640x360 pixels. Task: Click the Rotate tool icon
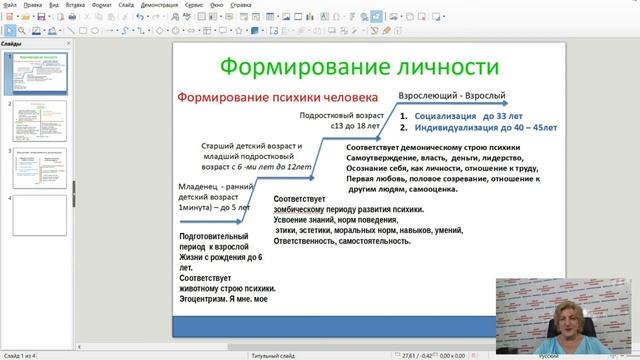[x=274, y=31]
